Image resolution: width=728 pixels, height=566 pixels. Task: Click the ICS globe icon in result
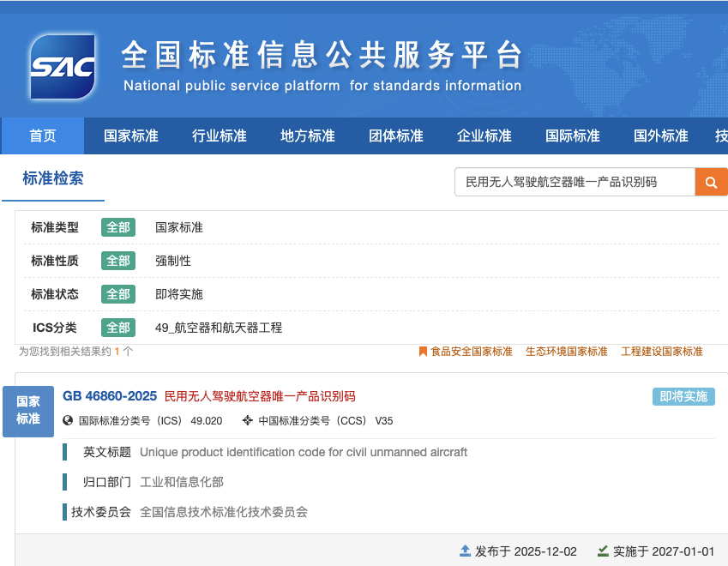tap(69, 421)
